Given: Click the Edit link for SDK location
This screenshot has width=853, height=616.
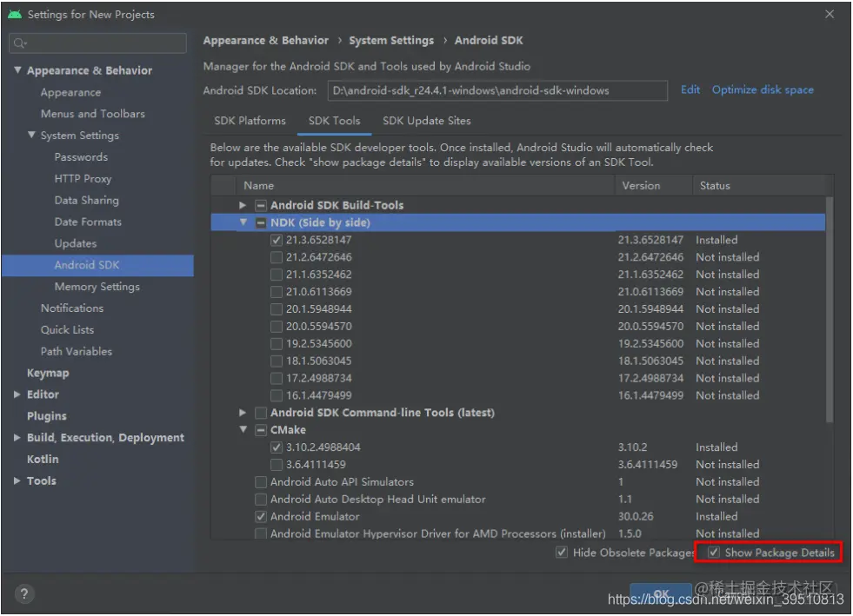Looking at the screenshot, I should [690, 89].
